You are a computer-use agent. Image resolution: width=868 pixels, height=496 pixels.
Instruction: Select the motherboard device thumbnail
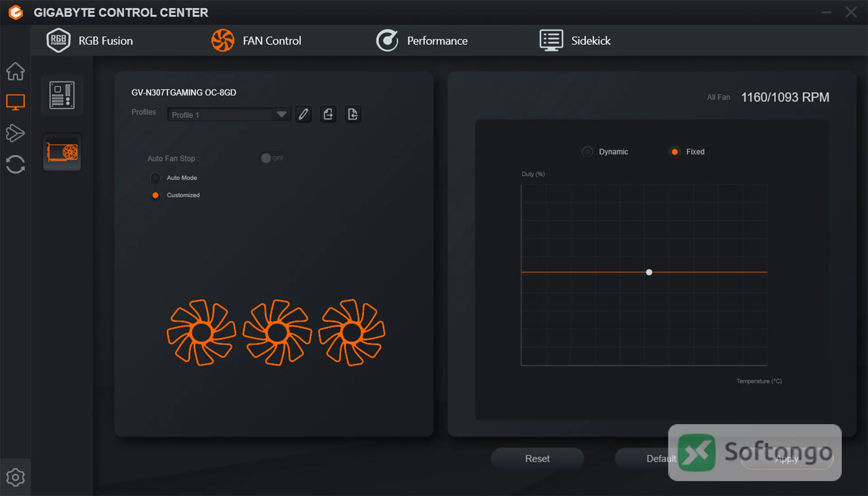click(62, 95)
